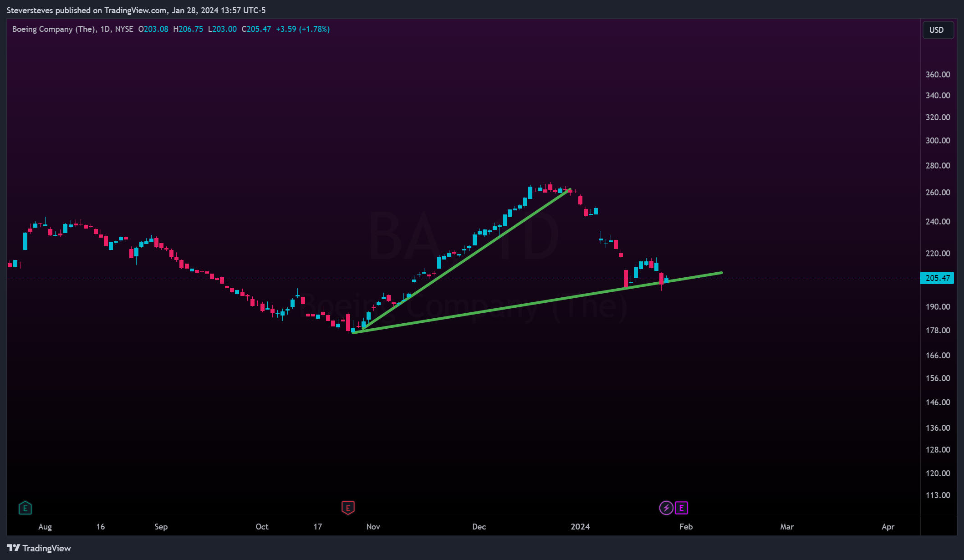Click the Dec label on the time axis
Screen dimensions: 964x560
(479, 527)
